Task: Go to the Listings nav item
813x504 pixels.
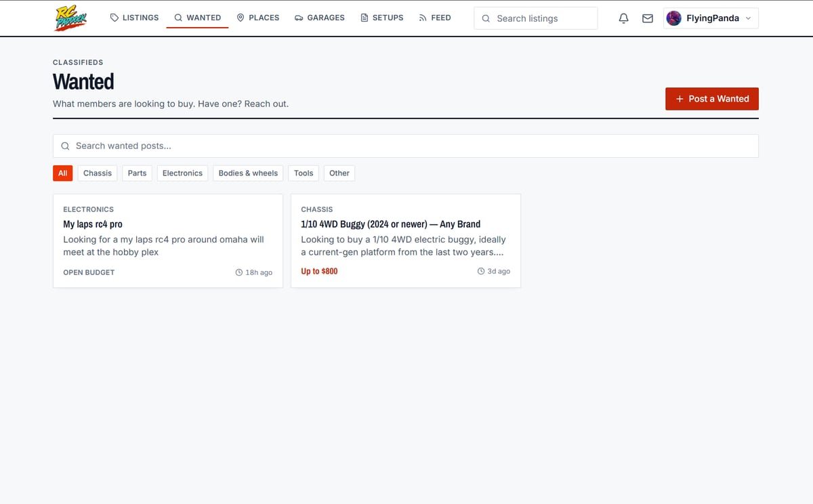Action: pos(134,18)
